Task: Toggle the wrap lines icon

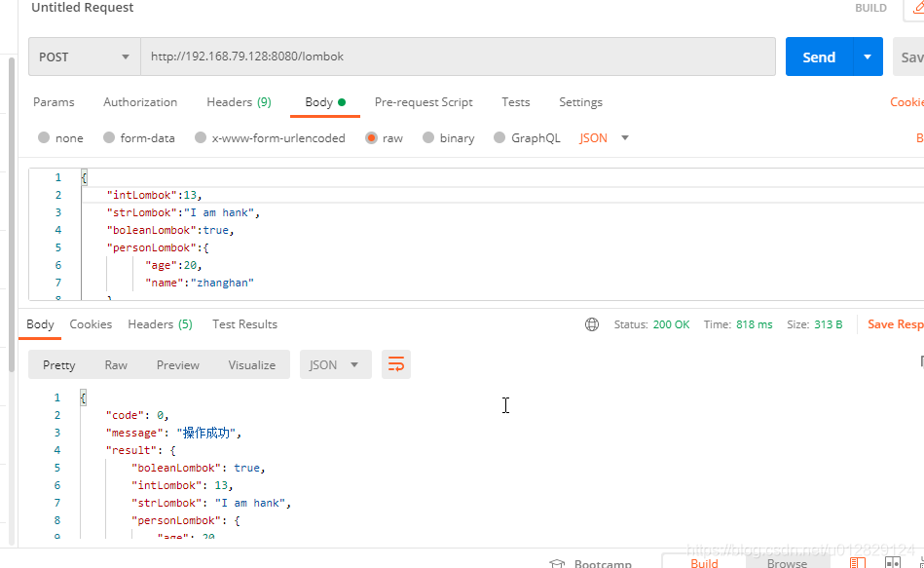Action: pyautogui.click(x=396, y=364)
